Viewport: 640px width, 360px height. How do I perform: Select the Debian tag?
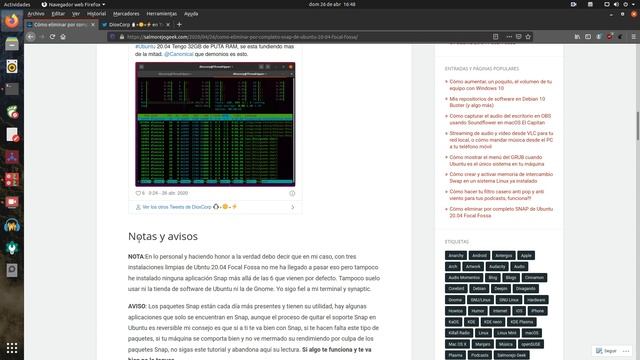coord(479,289)
